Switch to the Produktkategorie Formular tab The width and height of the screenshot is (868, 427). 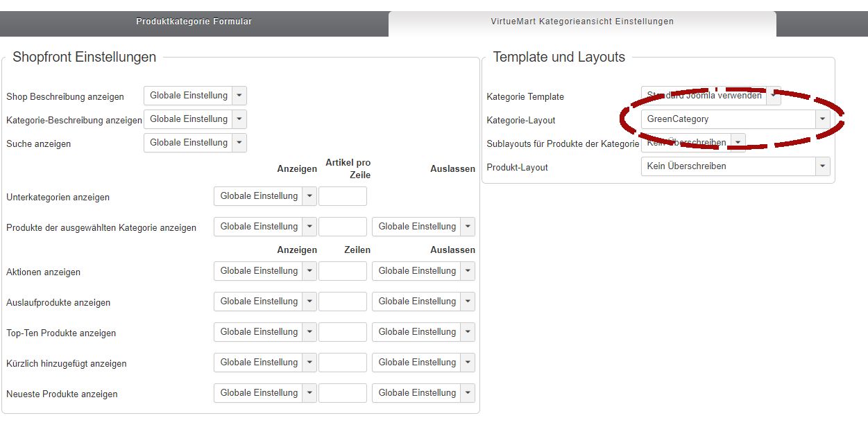(x=194, y=21)
